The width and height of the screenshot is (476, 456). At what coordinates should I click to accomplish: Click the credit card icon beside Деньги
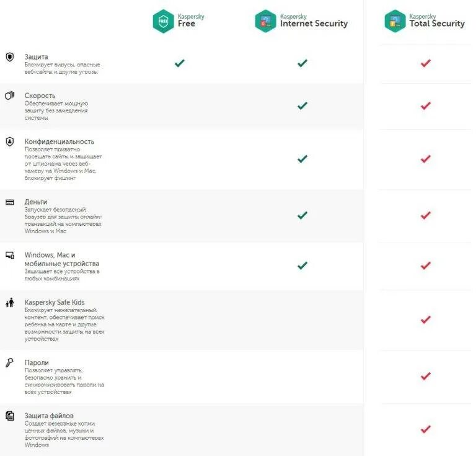coord(9,202)
